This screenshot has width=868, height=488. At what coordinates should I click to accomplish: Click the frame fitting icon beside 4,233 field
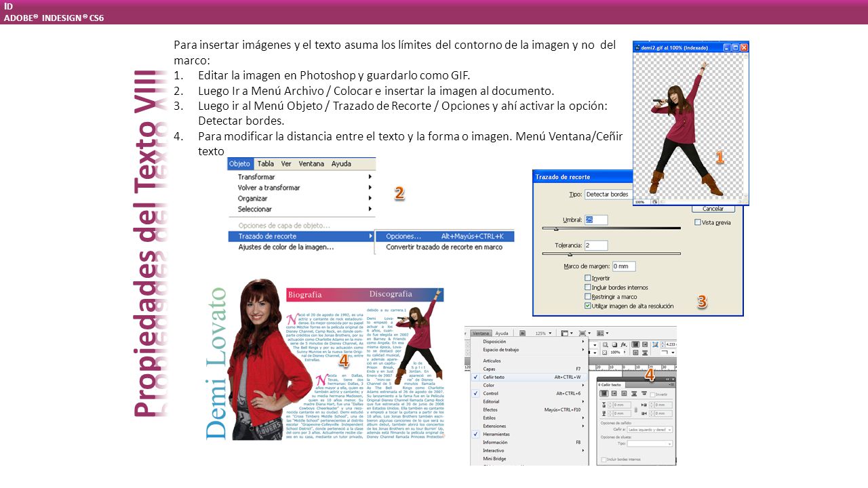point(655,344)
